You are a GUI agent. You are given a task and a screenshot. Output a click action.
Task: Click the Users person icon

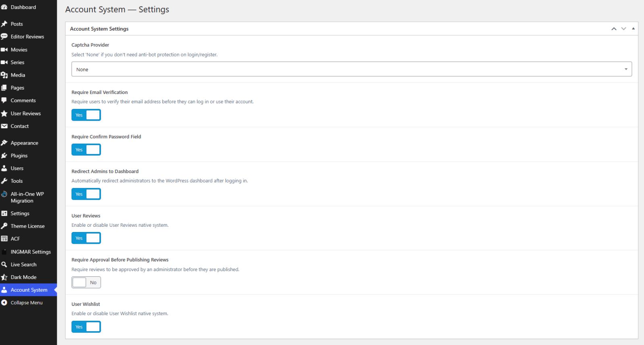coord(4,168)
